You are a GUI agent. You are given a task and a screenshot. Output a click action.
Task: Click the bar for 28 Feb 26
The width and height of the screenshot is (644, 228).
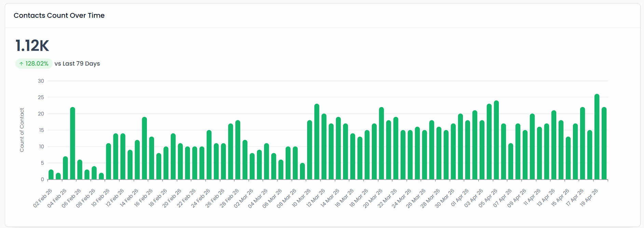(238, 150)
